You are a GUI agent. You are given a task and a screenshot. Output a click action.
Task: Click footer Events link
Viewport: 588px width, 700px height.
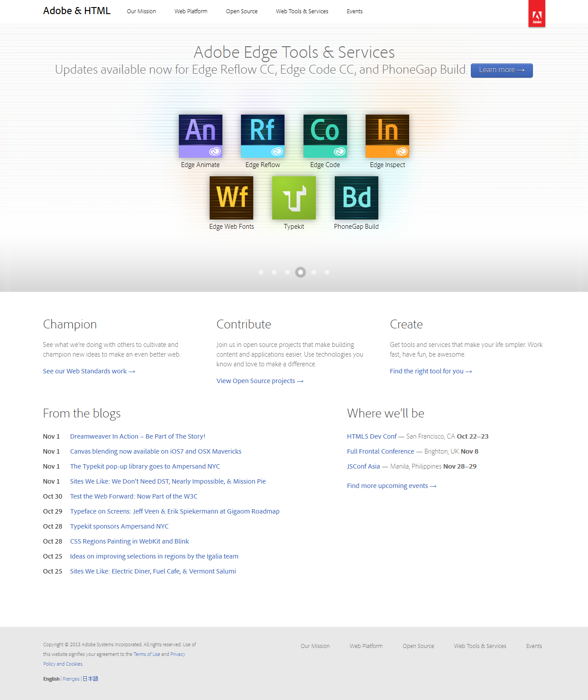[534, 646]
